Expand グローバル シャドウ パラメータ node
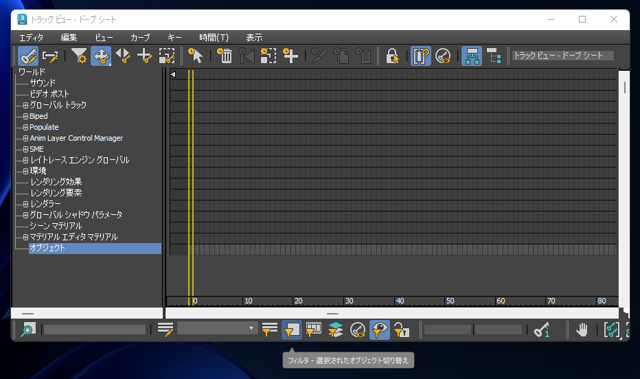640x379 pixels. pyautogui.click(x=25, y=215)
